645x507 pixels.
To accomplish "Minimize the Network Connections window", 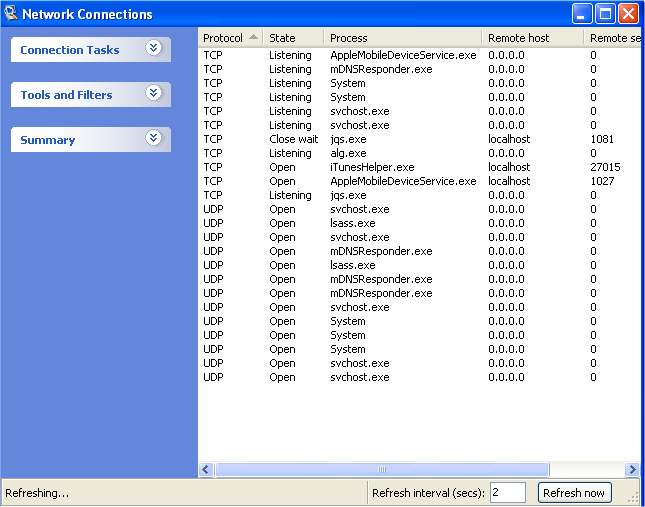I will tap(582, 14).
